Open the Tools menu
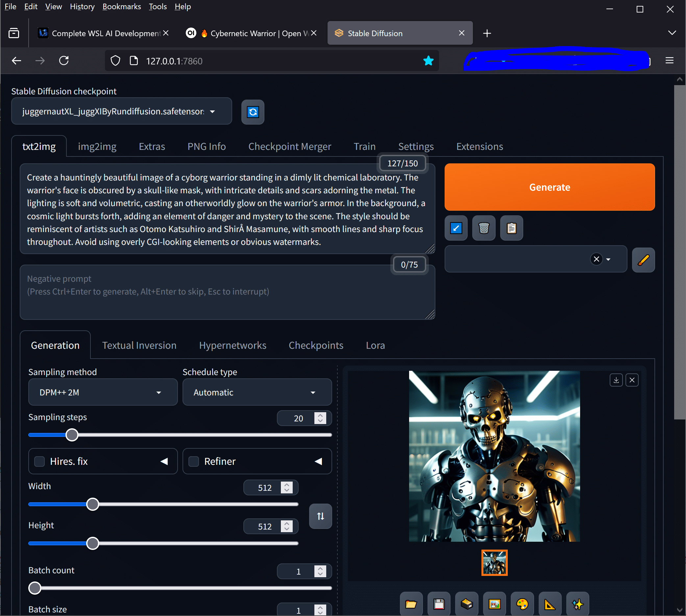This screenshot has height=616, width=686. 158,7
